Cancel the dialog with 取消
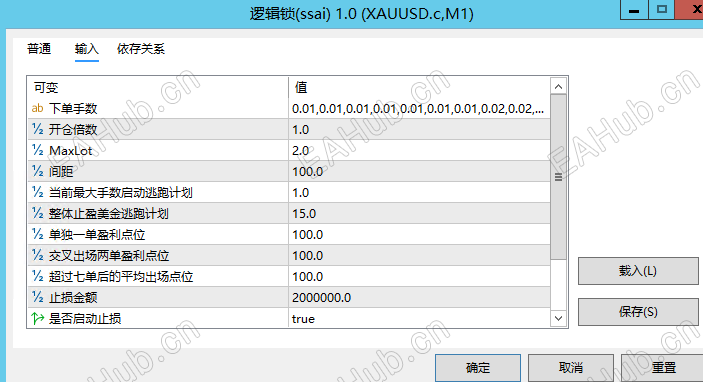Screen dimensions: 703x382 click(571, 368)
